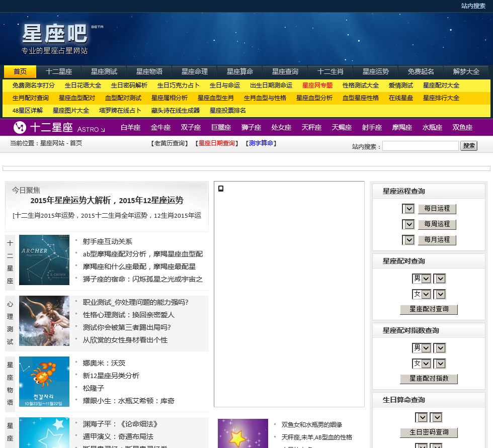This screenshot has height=448, width=493.
Task: Click the 星座吧 site logo
Action: [54, 34]
